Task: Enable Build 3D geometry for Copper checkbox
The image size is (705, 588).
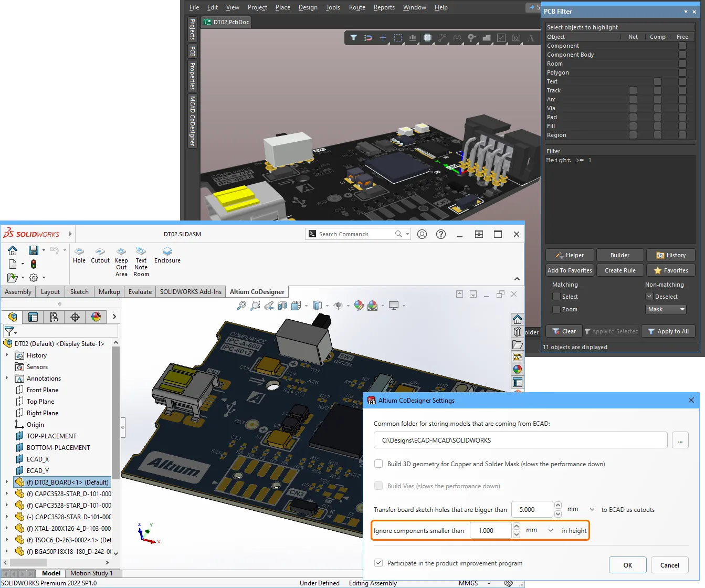Action: point(378,464)
